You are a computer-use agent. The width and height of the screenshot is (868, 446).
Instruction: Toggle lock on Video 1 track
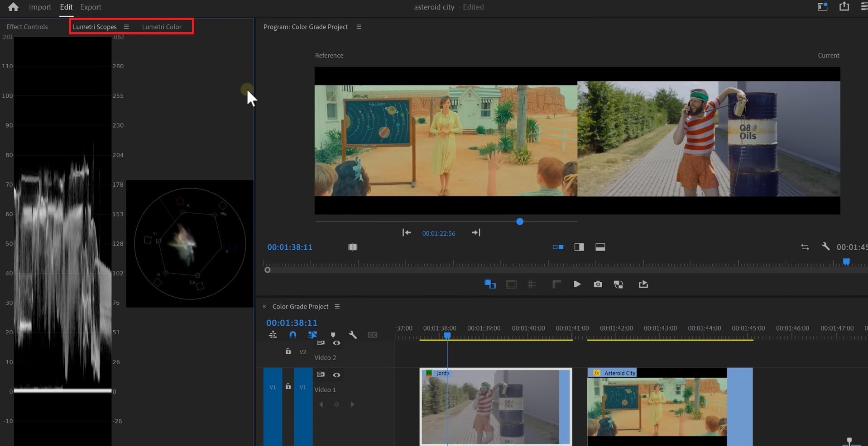pyautogui.click(x=288, y=387)
